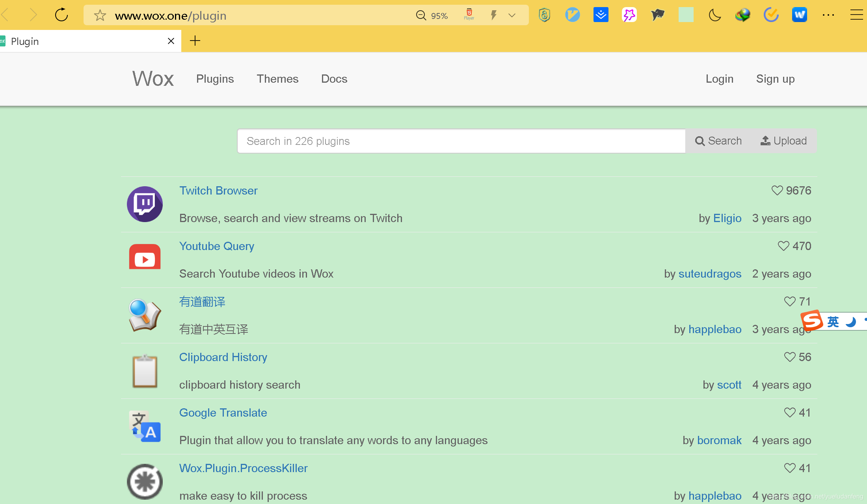
Task: Click the Upload button
Action: pos(783,141)
